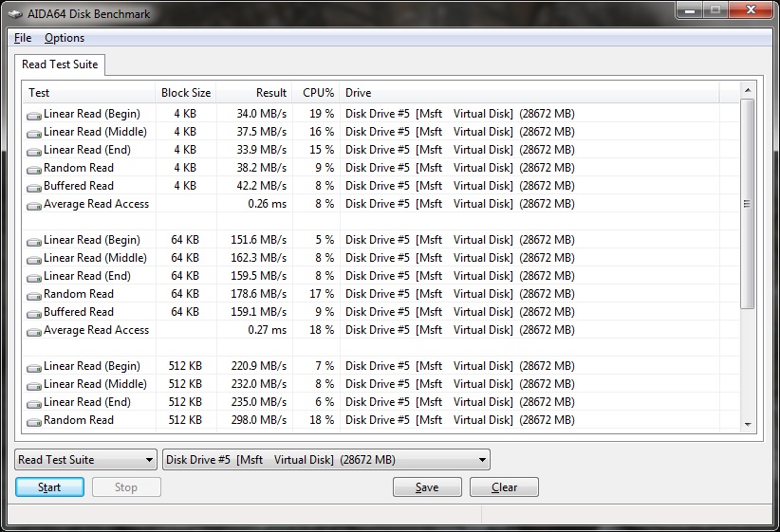
Task: Click scrollbar up arrow of results list
Action: click(x=747, y=90)
